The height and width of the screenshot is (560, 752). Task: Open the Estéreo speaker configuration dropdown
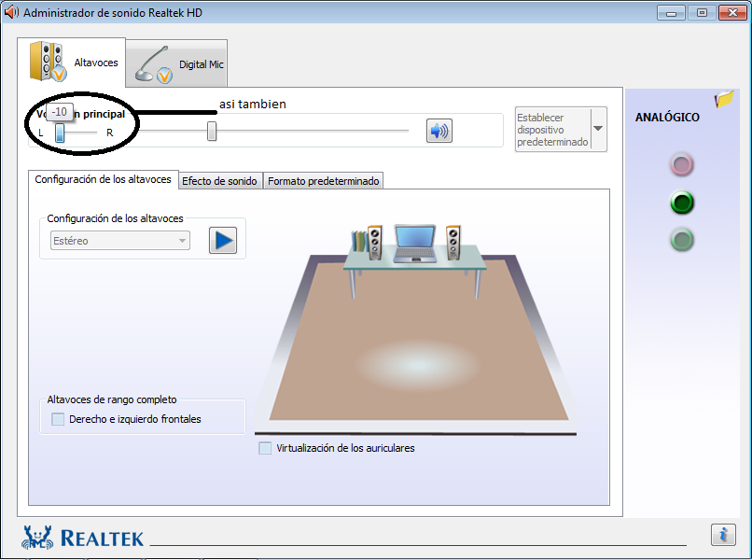click(x=120, y=241)
